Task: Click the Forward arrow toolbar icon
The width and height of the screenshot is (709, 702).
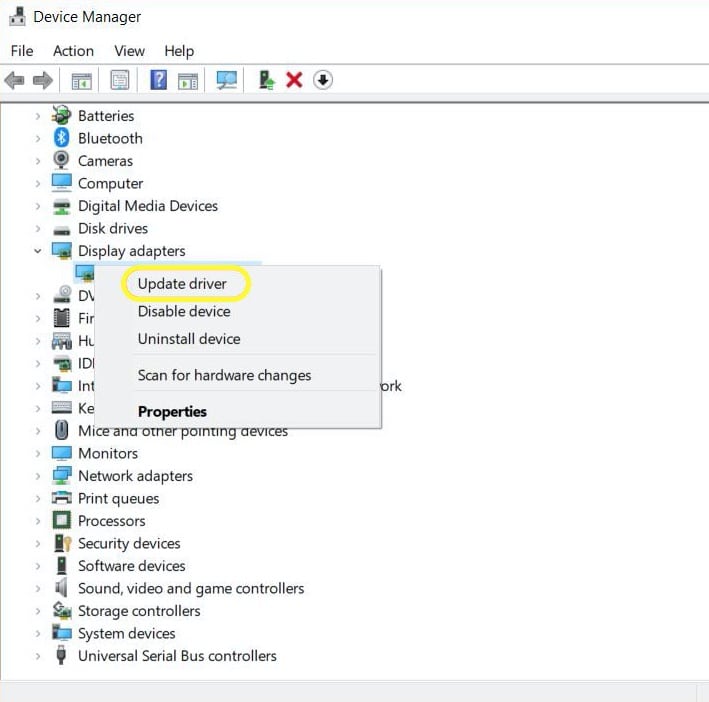Action: tap(43, 80)
